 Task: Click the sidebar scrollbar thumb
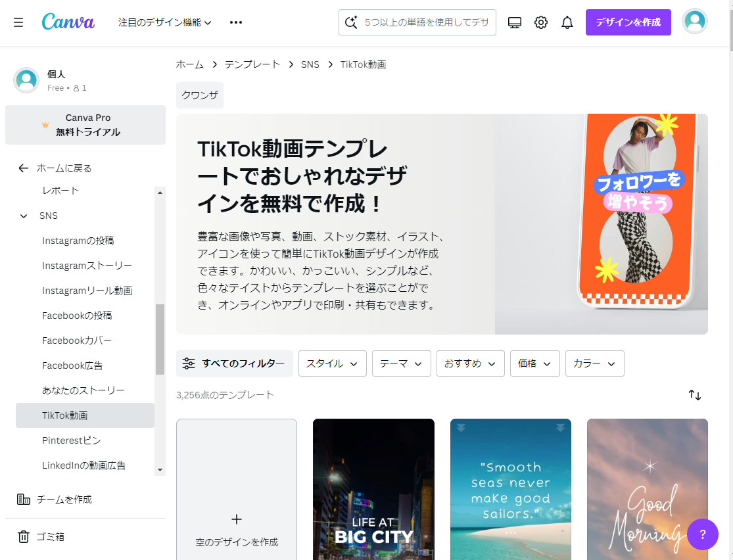160,339
